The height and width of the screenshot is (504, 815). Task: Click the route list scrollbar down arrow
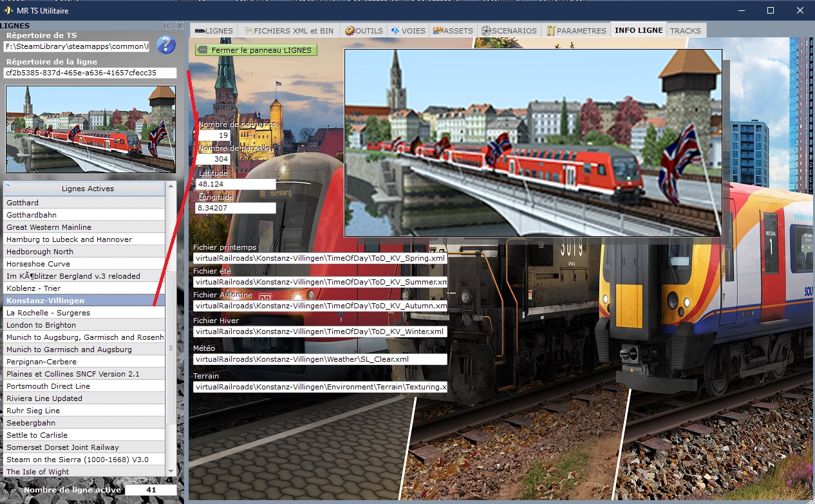pos(171,472)
